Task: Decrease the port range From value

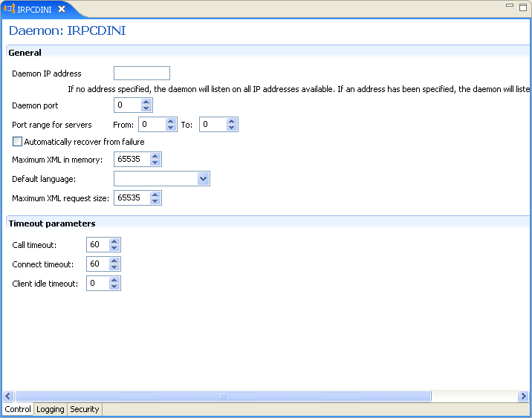Action: coord(171,128)
